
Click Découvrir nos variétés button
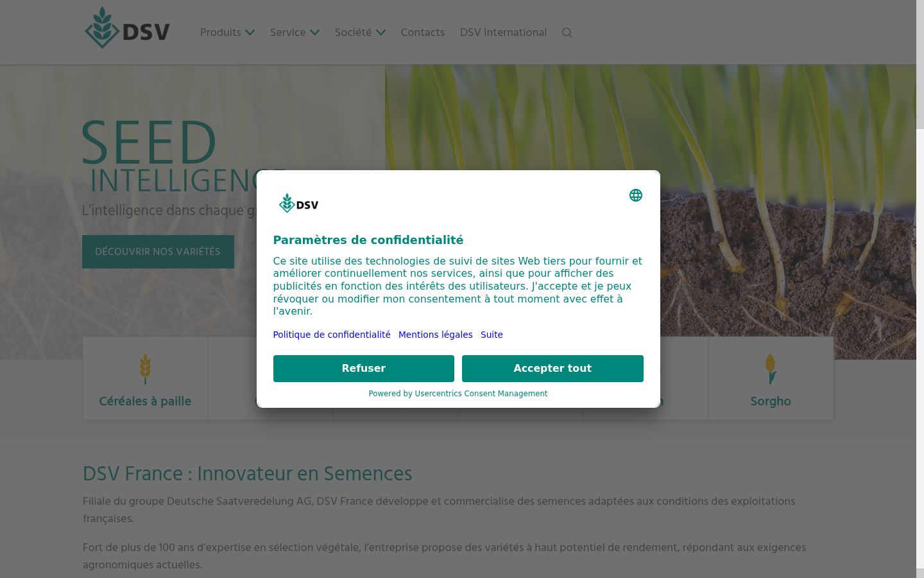tap(158, 252)
